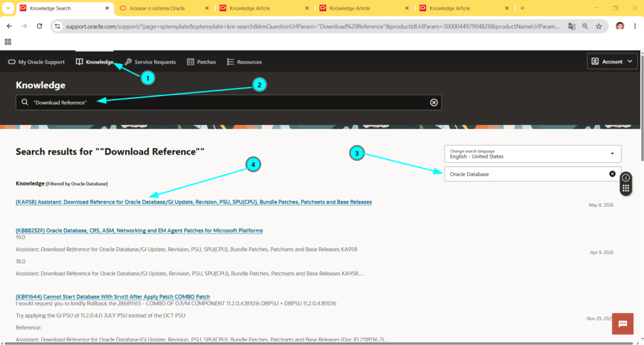The image size is (644, 345).
Task: Open the Change search language dropdown
Action: pyautogui.click(x=533, y=154)
